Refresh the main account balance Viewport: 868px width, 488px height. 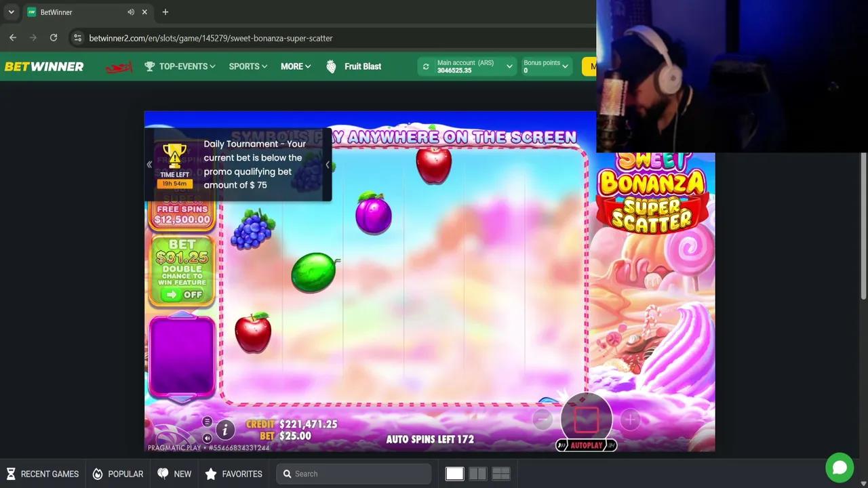426,66
